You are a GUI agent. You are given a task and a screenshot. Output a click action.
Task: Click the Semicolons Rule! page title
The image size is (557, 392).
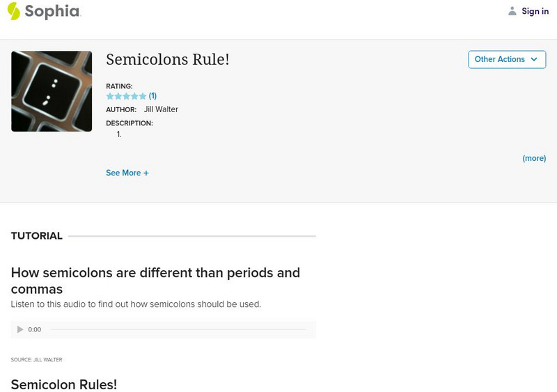coord(168,59)
